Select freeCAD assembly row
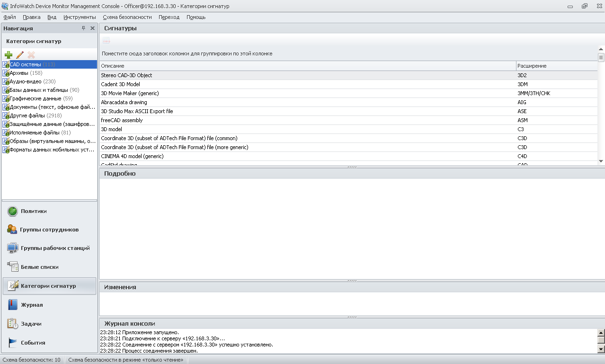The image size is (605, 364). pos(348,120)
